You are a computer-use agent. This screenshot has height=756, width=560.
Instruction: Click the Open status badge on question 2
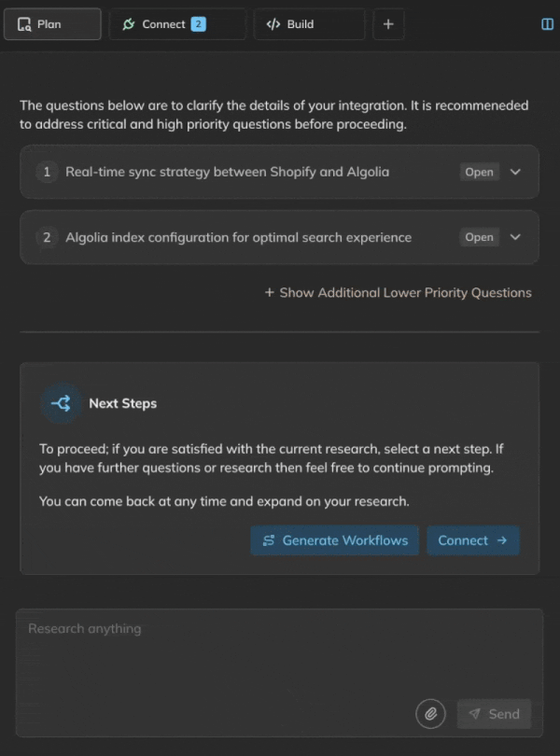pyautogui.click(x=479, y=237)
